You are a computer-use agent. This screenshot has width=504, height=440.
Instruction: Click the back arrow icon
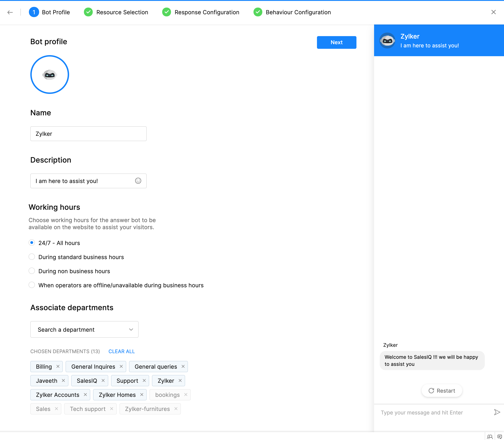pos(10,12)
